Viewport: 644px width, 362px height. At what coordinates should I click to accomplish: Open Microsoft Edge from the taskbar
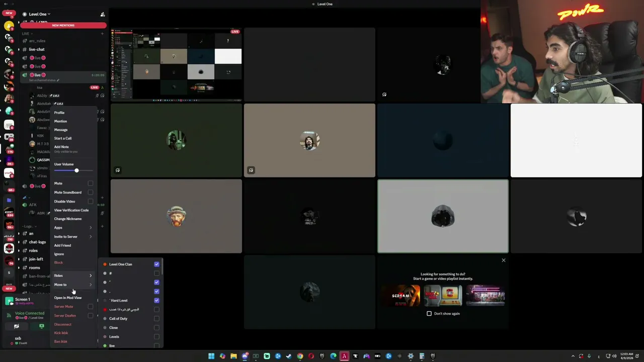(x=333, y=356)
